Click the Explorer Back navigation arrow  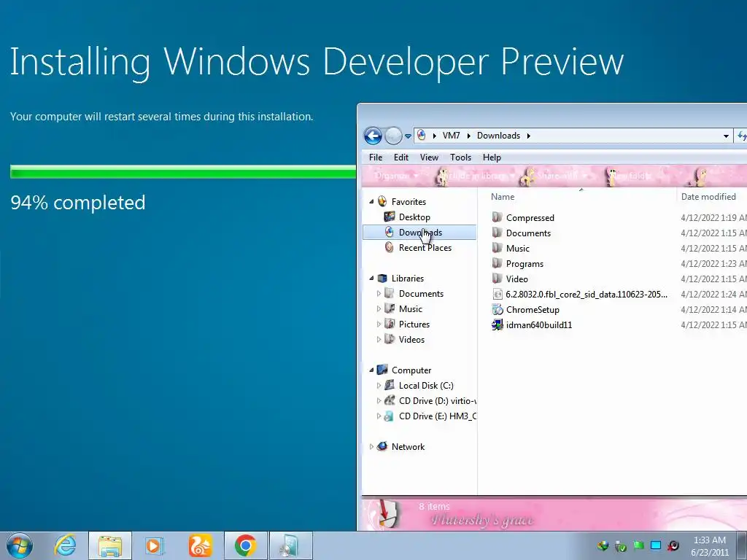373,136
